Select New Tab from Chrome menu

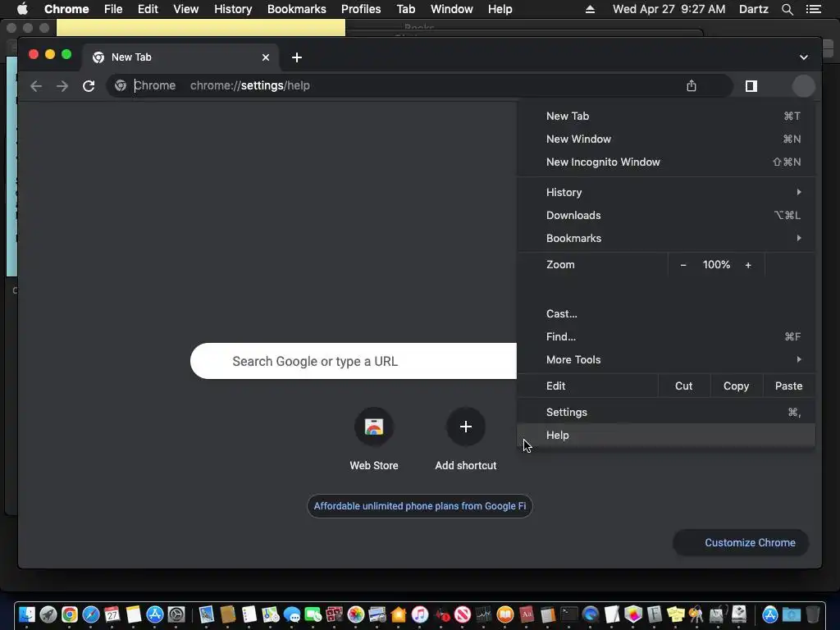[666, 116]
